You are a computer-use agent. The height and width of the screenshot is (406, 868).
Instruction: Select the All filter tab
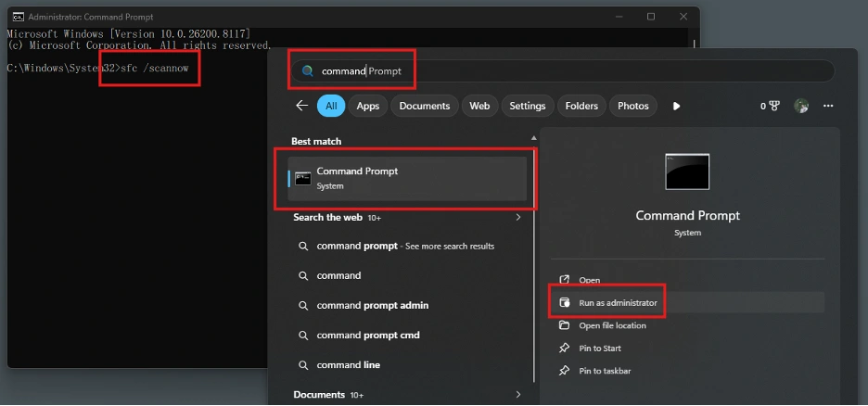[331, 106]
